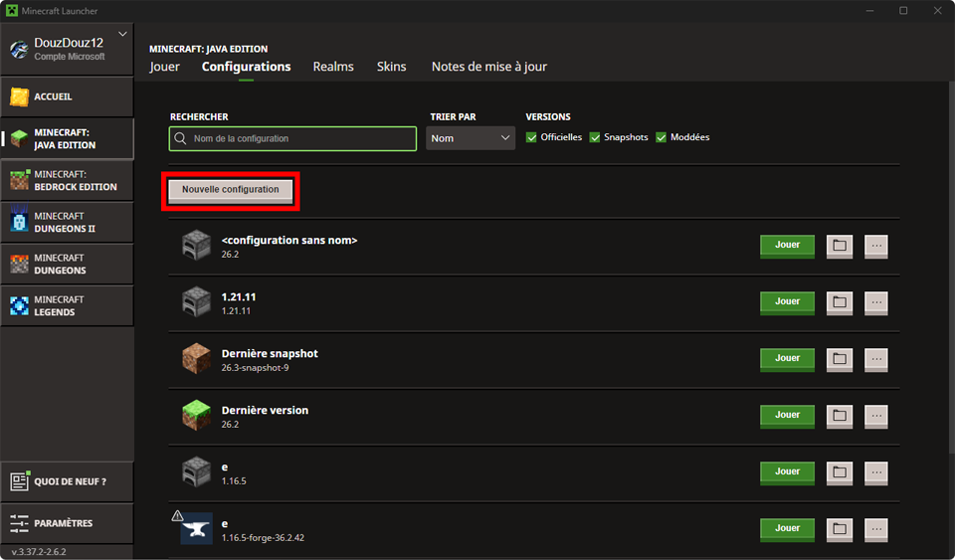Click the furnace icon of configuration sans nom
955x560 pixels.
[x=196, y=246]
